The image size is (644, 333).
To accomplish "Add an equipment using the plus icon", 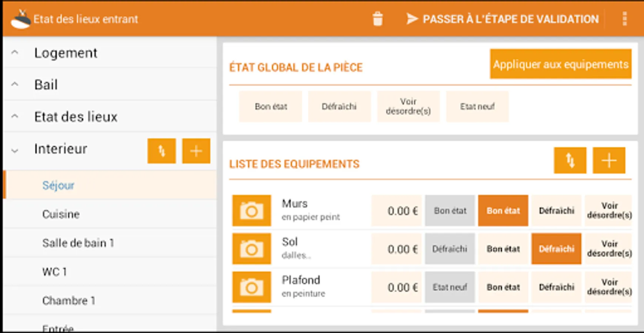I will (x=608, y=161).
